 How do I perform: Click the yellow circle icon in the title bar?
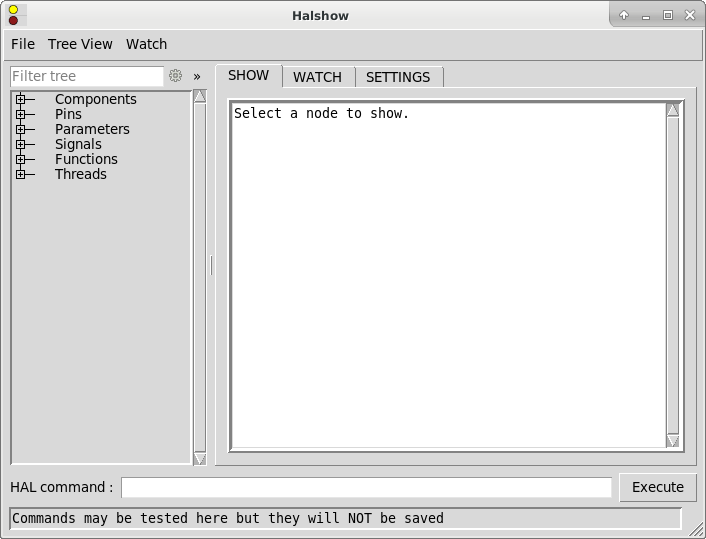point(13,10)
